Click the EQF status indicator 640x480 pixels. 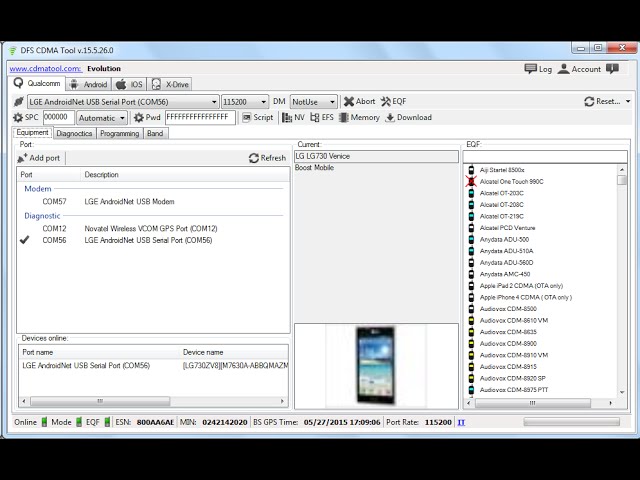coord(107,422)
